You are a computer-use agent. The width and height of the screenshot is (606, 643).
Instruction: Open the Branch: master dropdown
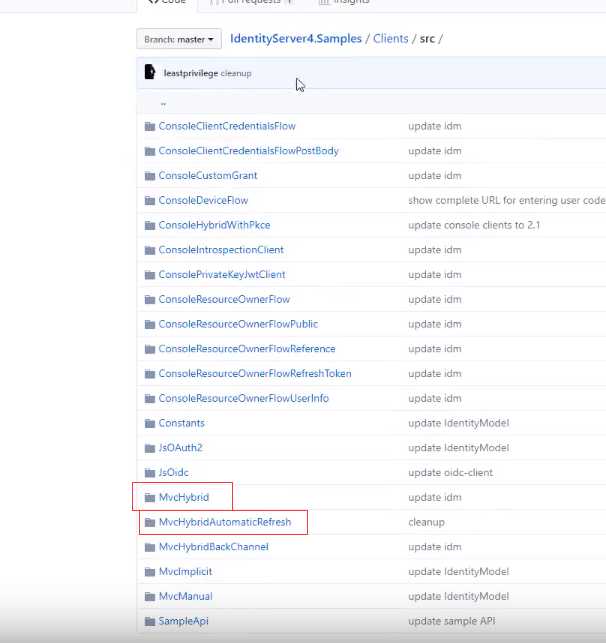179,39
